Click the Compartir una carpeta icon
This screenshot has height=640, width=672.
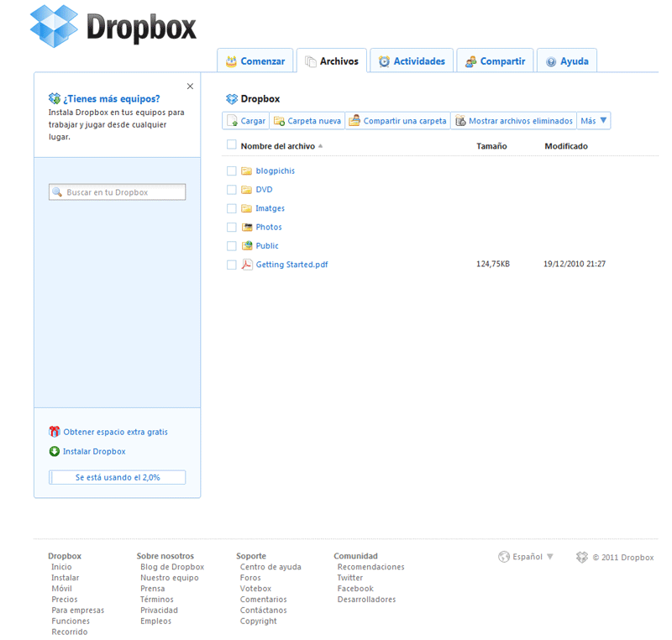(x=354, y=121)
